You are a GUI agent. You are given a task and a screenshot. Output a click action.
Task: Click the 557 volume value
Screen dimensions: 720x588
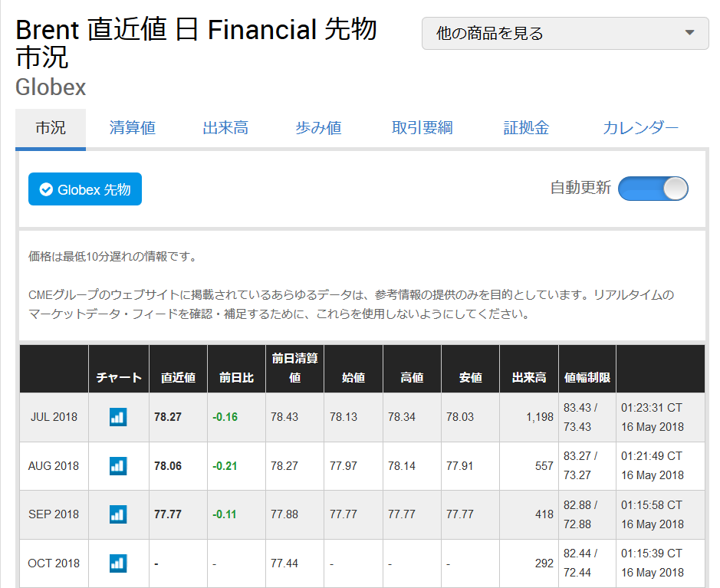coord(544,466)
